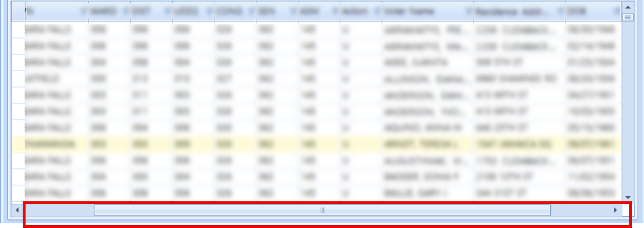Click the vertical scrollbar up arrow
The width and height of the screenshot is (644, 228).
(x=628, y=7)
